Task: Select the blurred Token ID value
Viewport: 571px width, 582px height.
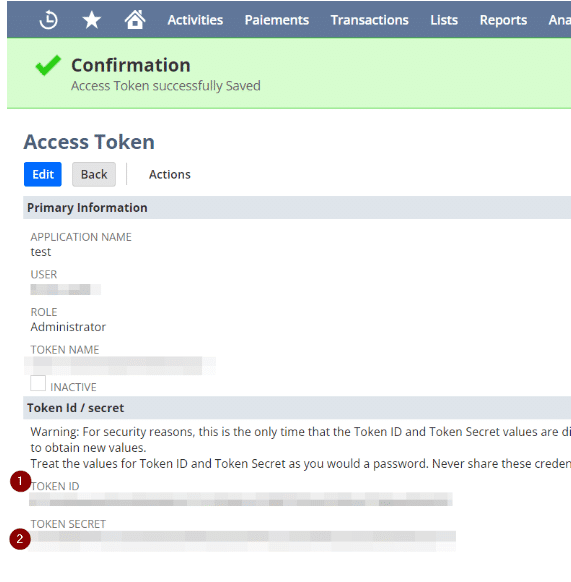Action: (x=241, y=499)
